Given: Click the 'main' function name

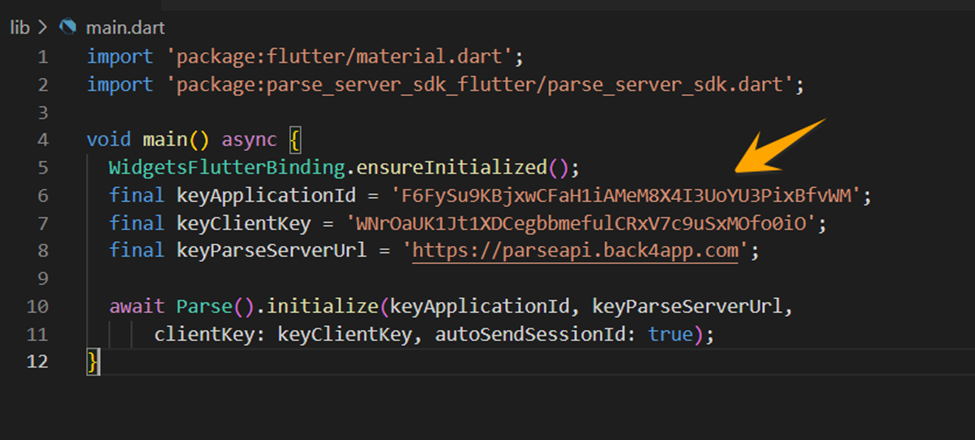Looking at the screenshot, I should click(157, 140).
